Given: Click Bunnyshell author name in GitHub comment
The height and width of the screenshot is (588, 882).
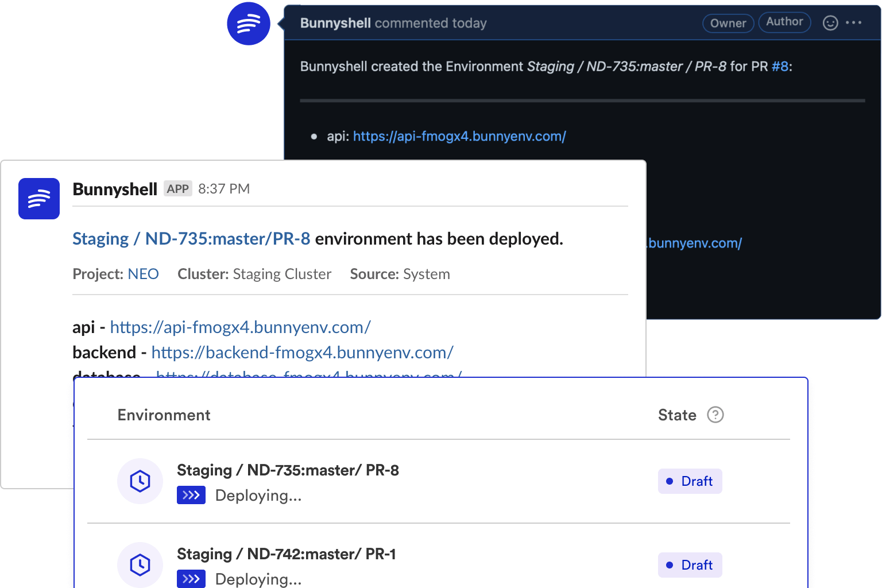Looking at the screenshot, I should point(335,23).
